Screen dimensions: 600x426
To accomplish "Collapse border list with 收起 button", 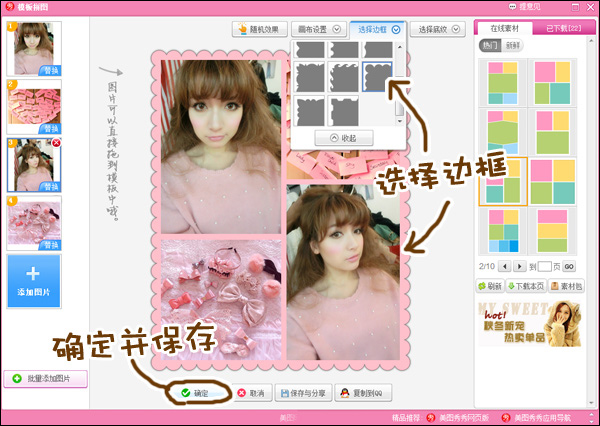I will tap(343, 138).
